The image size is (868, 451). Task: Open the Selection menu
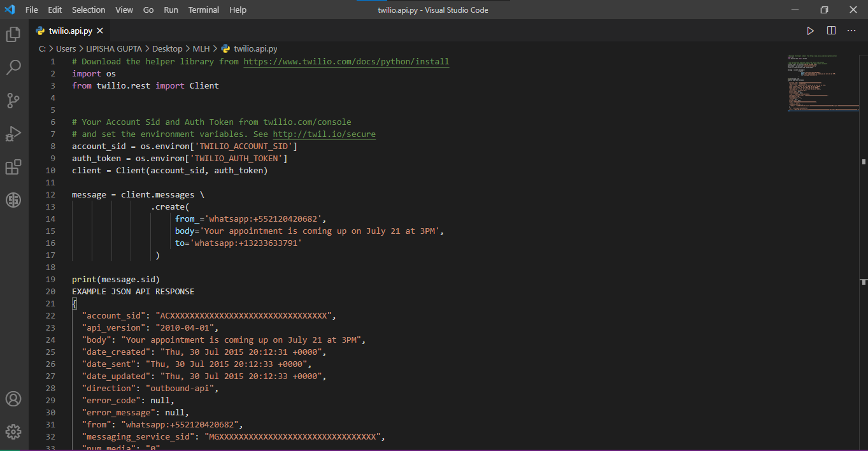(89, 10)
